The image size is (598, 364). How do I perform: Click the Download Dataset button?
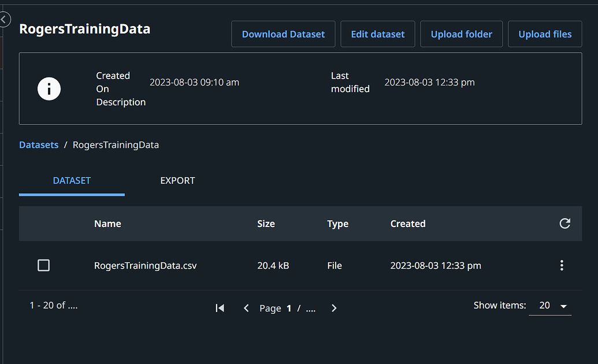[283, 34]
